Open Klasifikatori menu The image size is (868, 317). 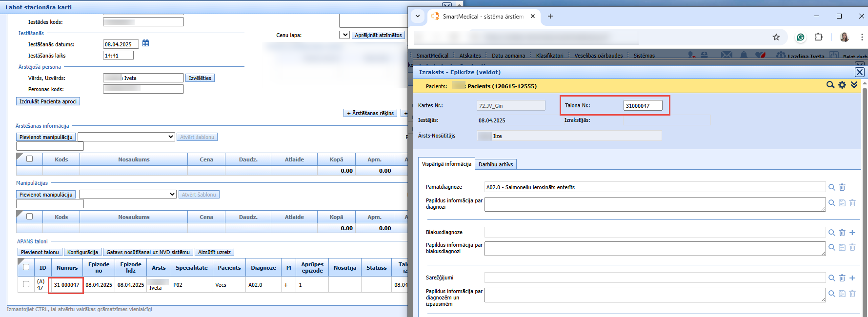pyautogui.click(x=549, y=56)
